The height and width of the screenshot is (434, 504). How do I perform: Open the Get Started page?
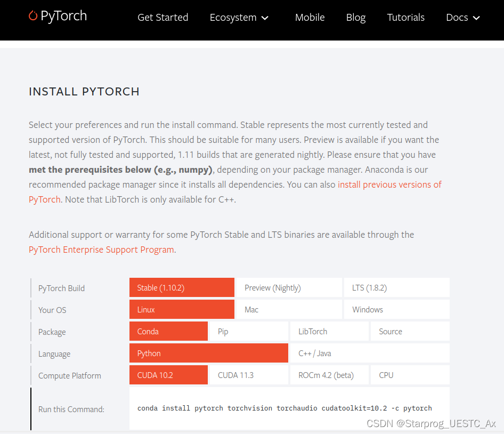coord(162,18)
